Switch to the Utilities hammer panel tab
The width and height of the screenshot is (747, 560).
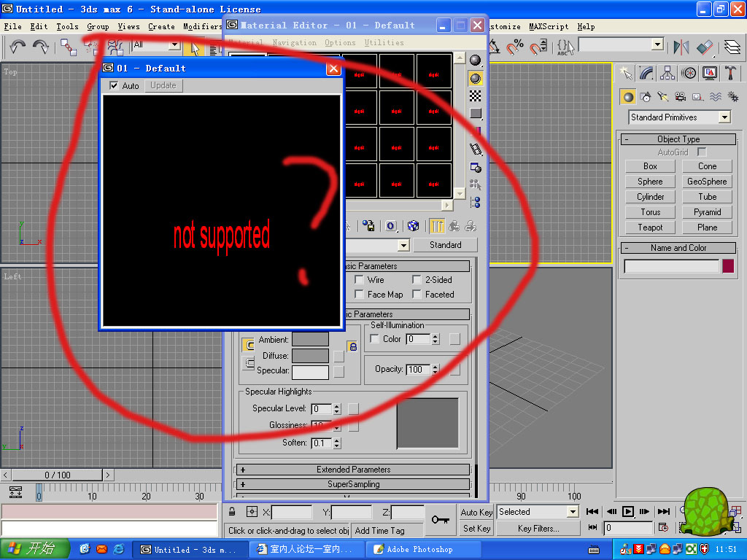(730, 73)
